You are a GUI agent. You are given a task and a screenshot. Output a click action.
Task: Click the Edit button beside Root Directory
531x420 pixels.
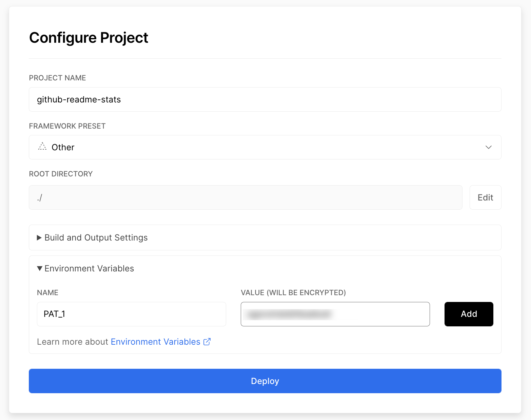click(485, 197)
